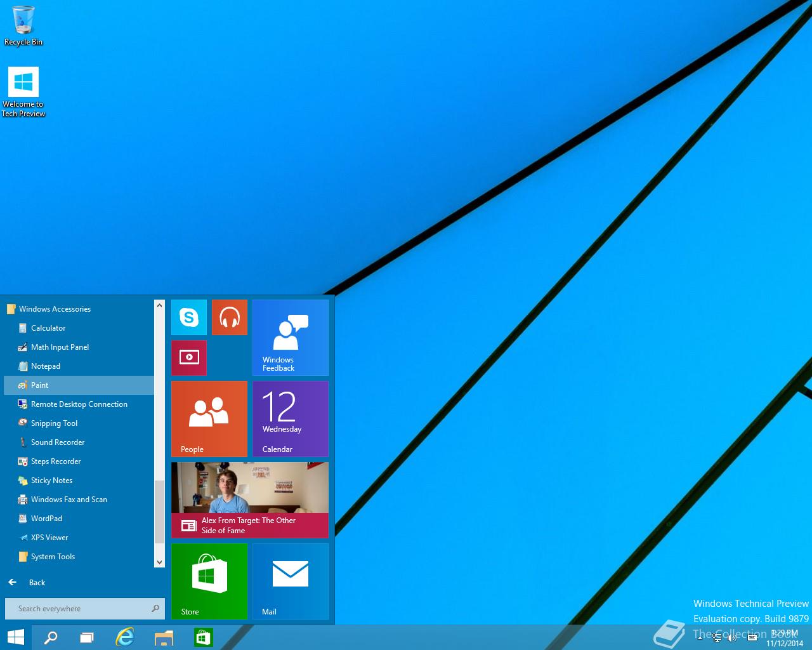Launch Calculator from the accessories list
The width and height of the screenshot is (812, 650).
(79, 328)
